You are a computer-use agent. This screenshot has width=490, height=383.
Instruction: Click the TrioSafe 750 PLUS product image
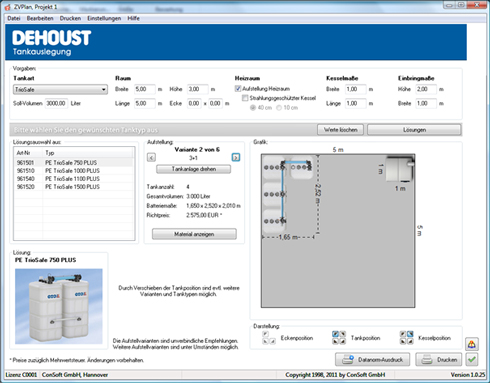click(x=59, y=306)
